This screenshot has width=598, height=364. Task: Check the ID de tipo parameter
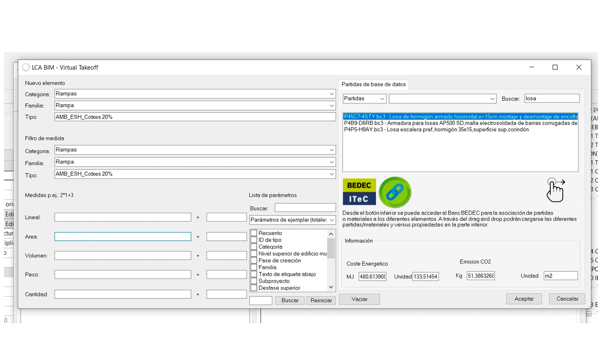(254, 240)
